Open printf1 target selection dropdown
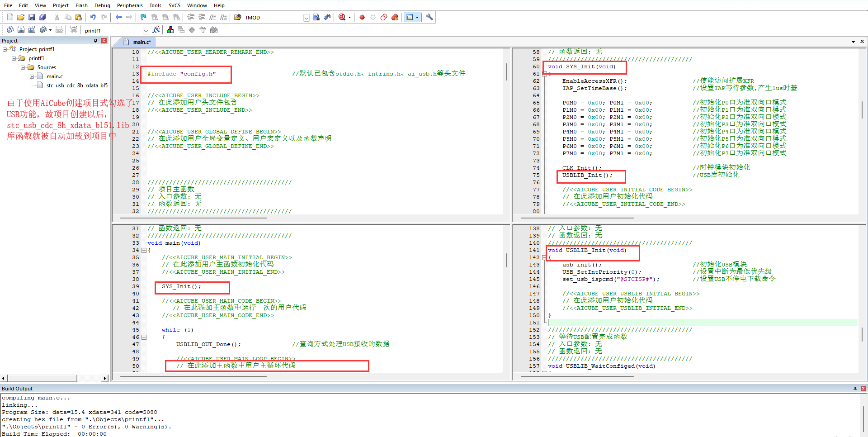This screenshot has height=437, width=868. click(146, 30)
